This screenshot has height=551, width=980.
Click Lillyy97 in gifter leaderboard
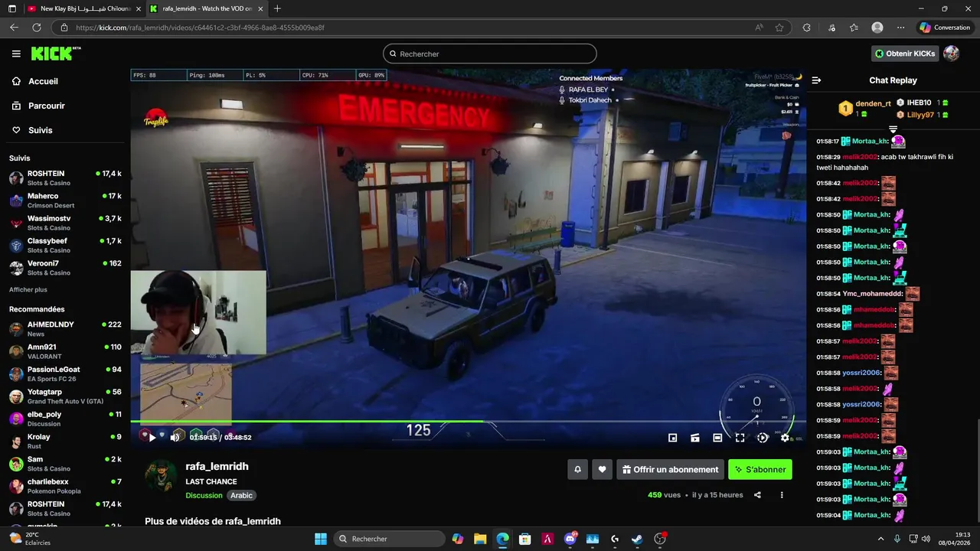[x=920, y=115]
